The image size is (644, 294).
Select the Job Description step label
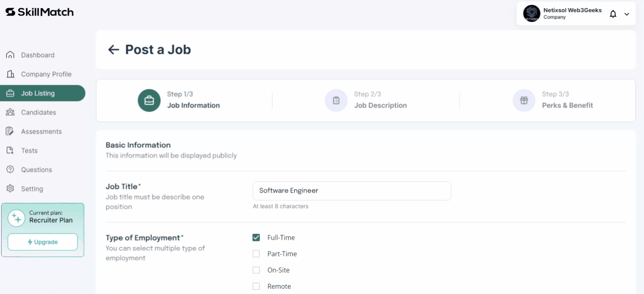381,105
